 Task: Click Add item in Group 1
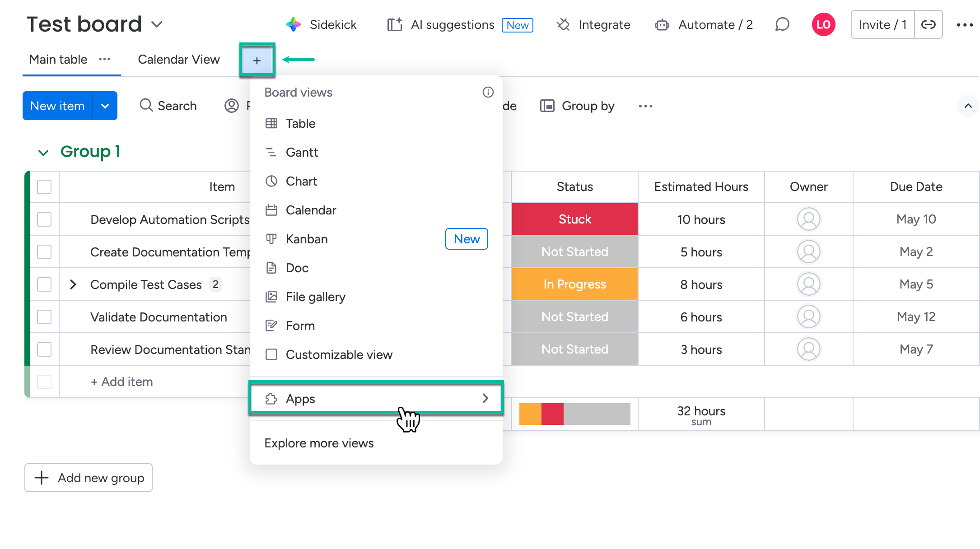tap(121, 382)
